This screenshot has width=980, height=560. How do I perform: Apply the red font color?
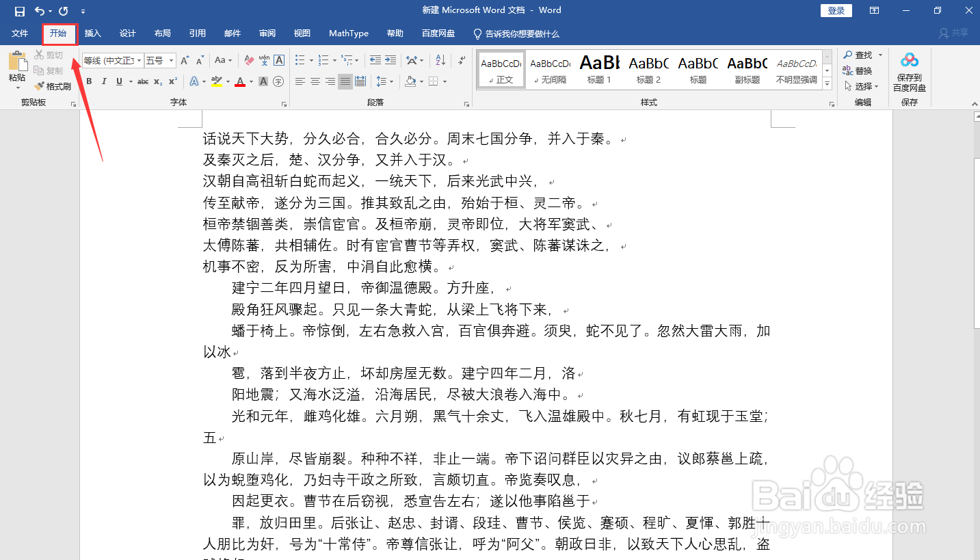click(x=240, y=82)
